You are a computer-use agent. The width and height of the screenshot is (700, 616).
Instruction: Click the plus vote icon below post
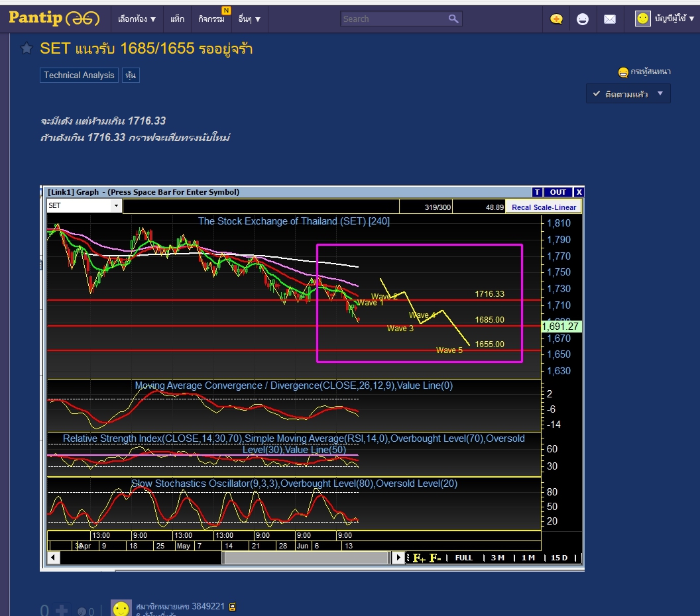[x=62, y=610]
